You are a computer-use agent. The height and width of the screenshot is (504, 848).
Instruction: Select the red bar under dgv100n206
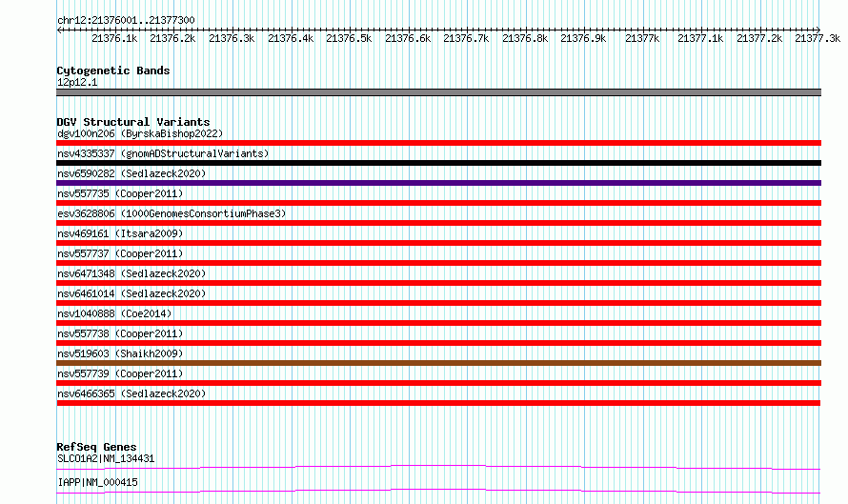[x=438, y=143]
